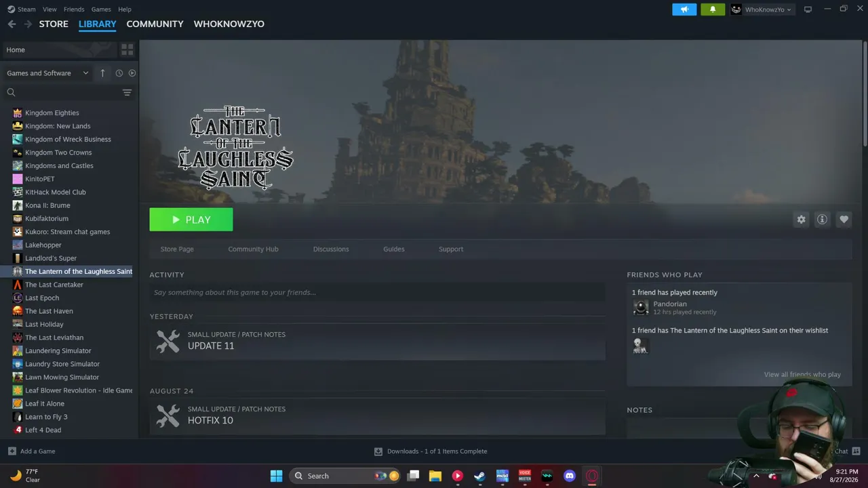868x488 pixels.
Task: Open the Discussions link
Action: pos(331,249)
